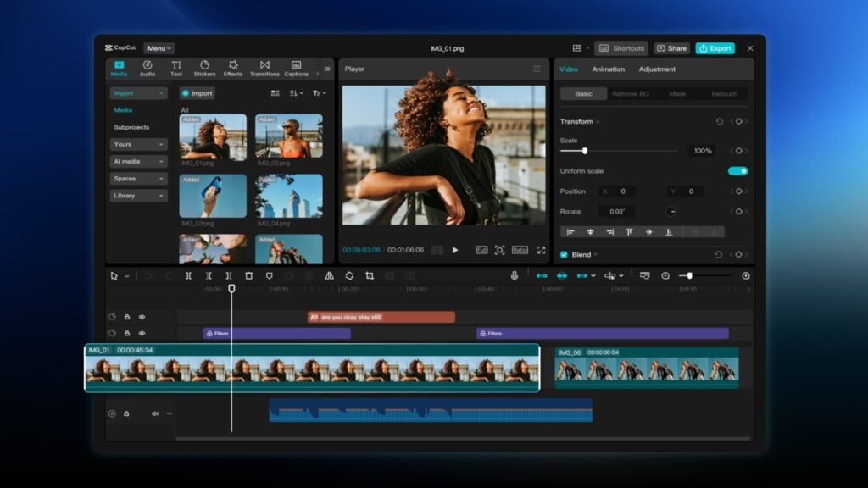Lock the Filters track
Image resolution: width=868 pixels, height=488 pixels.
pyautogui.click(x=127, y=333)
